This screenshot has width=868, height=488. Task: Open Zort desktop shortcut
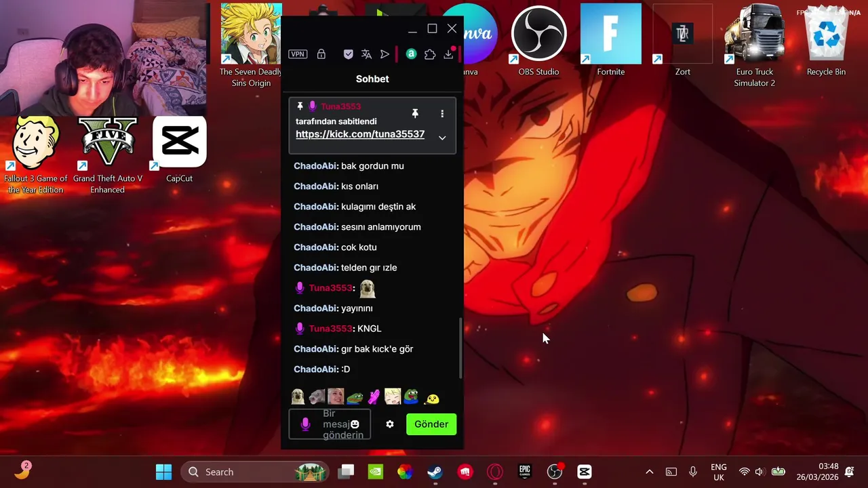coord(683,41)
